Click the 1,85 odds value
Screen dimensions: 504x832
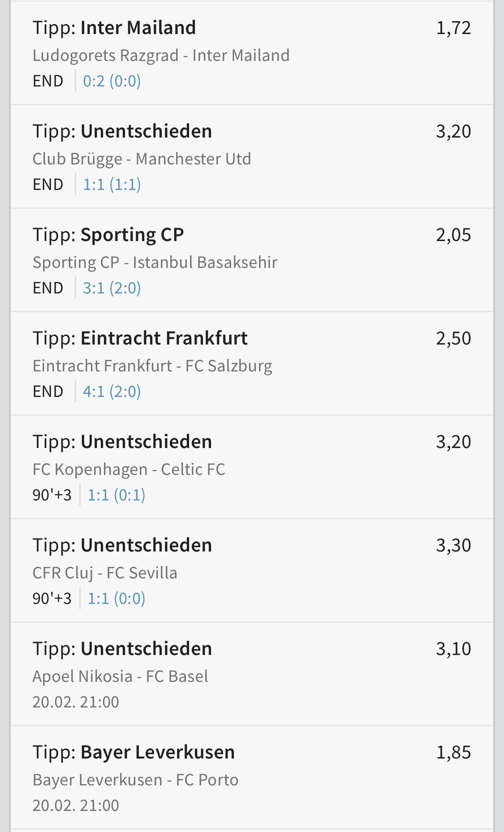[453, 752]
